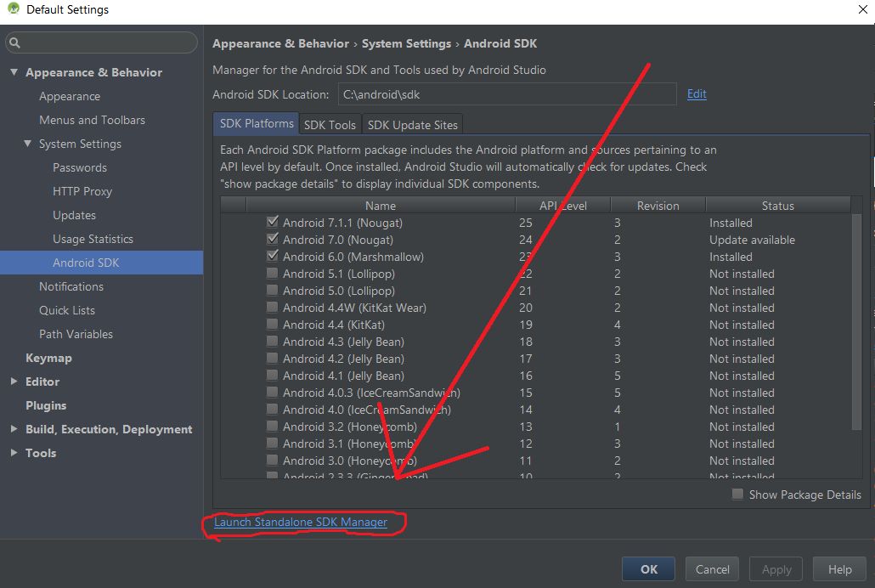875x588 pixels.
Task: Open Notifications settings page
Action: 71,286
